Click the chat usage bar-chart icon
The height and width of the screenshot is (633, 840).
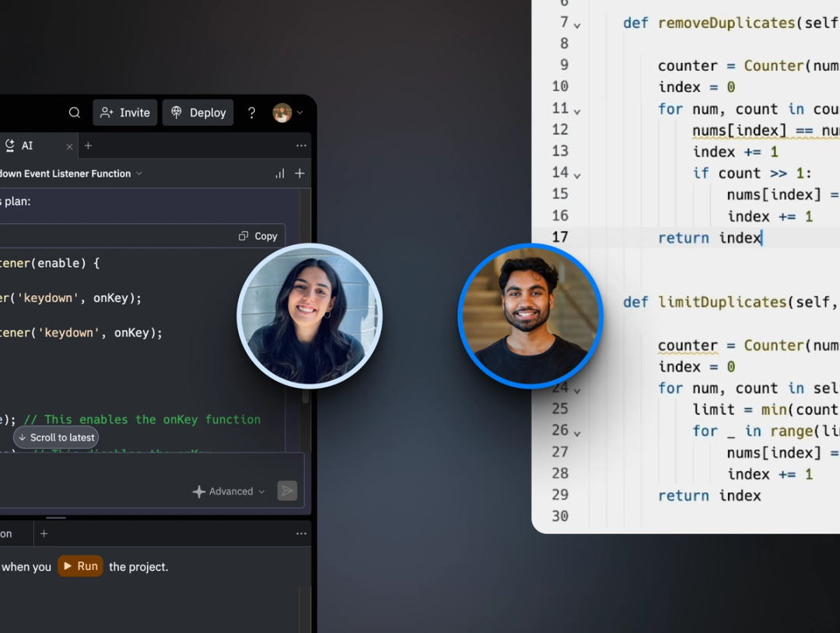[x=279, y=173]
